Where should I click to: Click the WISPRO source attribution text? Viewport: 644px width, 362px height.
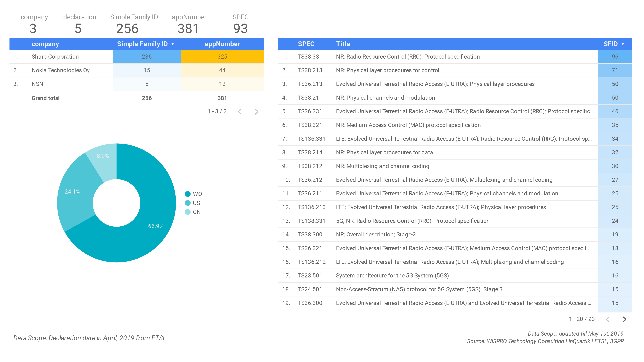click(x=545, y=341)
